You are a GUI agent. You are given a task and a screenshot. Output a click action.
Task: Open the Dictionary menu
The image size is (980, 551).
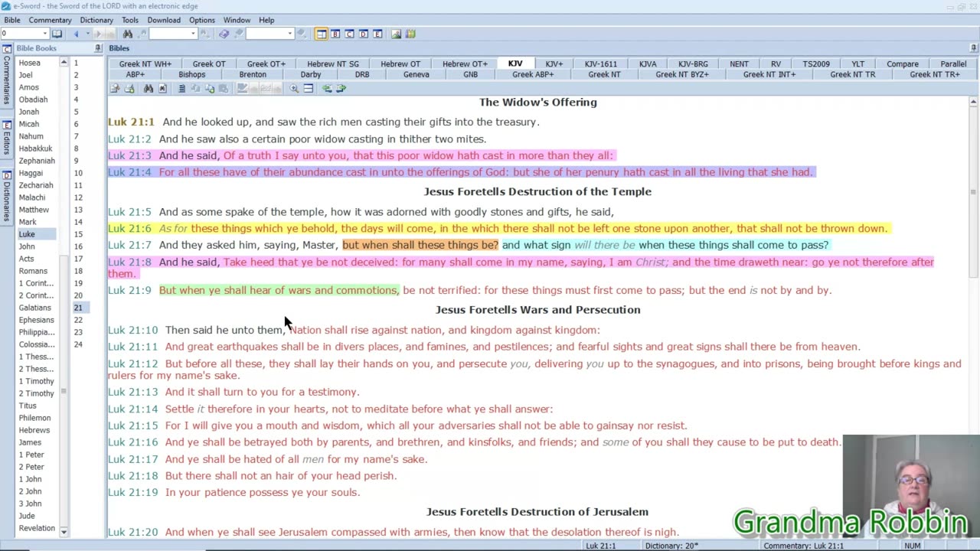[x=96, y=20]
